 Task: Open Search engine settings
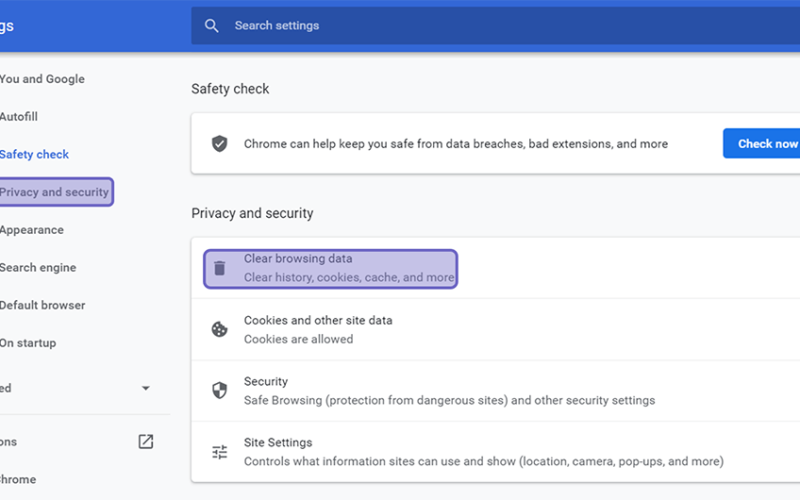[38, 268]
